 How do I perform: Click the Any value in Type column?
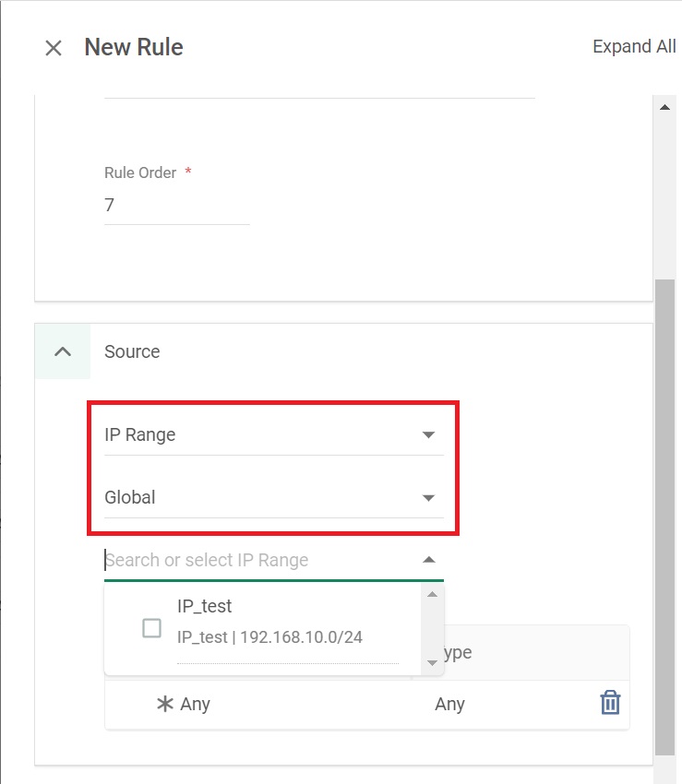pos(449,704)
